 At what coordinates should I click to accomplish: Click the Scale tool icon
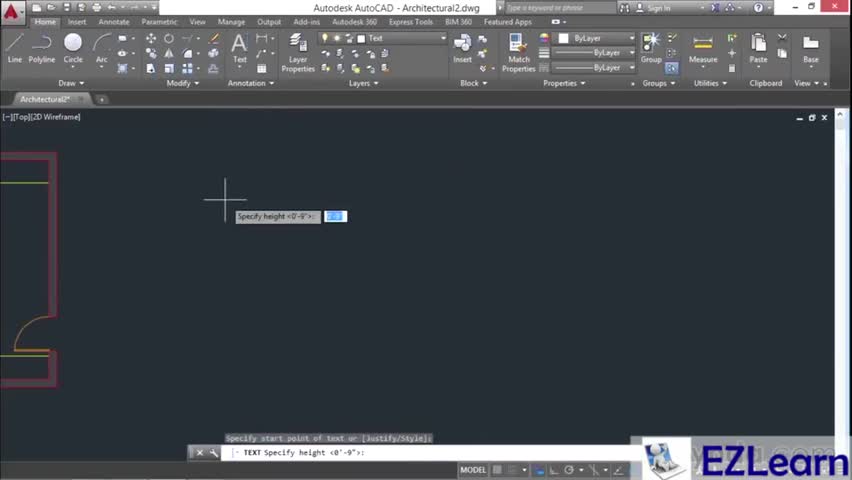pyautogui.click(x=169, y=68)
